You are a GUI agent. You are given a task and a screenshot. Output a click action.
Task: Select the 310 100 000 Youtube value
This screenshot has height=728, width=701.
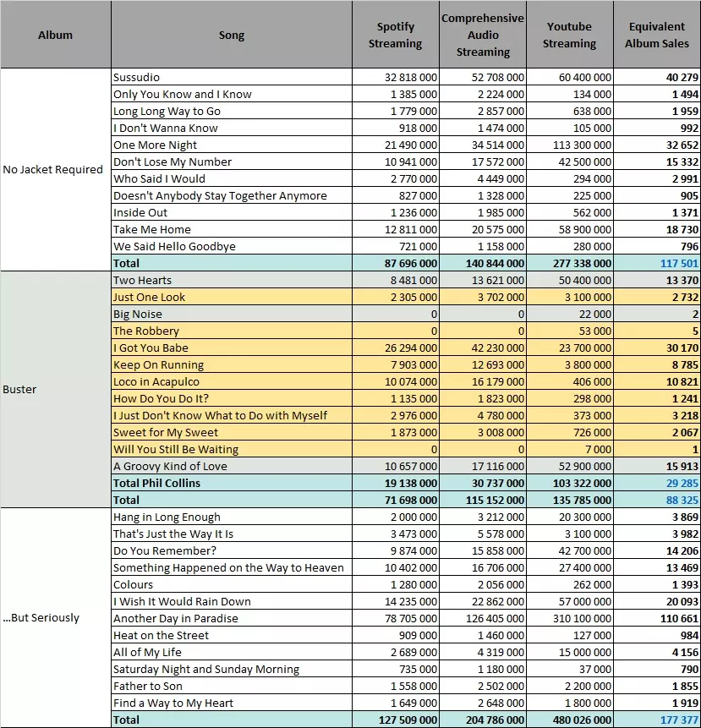[570, 618]
